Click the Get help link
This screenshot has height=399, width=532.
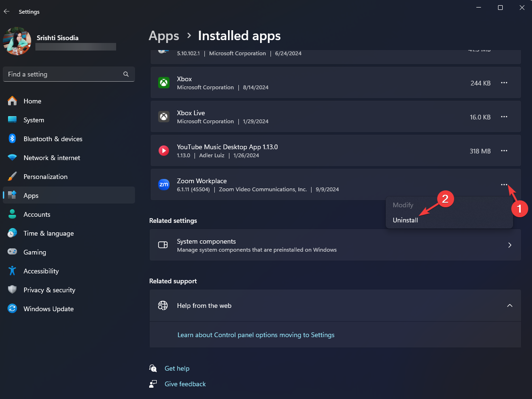pos(177,368)
